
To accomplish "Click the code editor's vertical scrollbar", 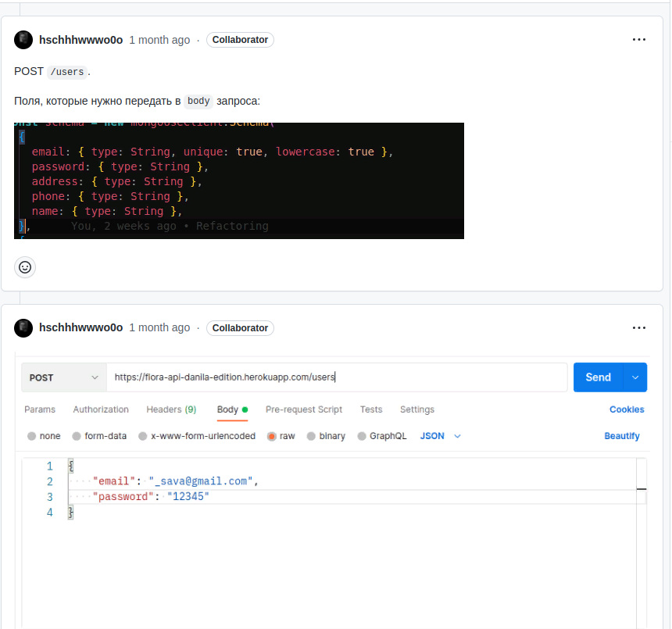I will pos(642,488).
